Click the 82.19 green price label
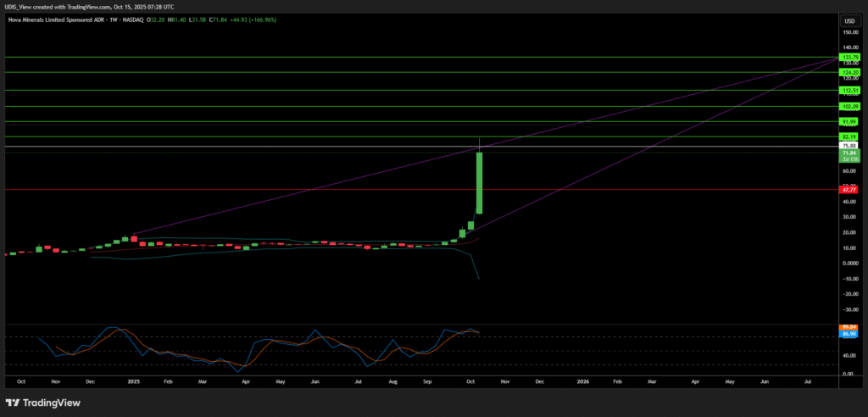 (849, 136)
